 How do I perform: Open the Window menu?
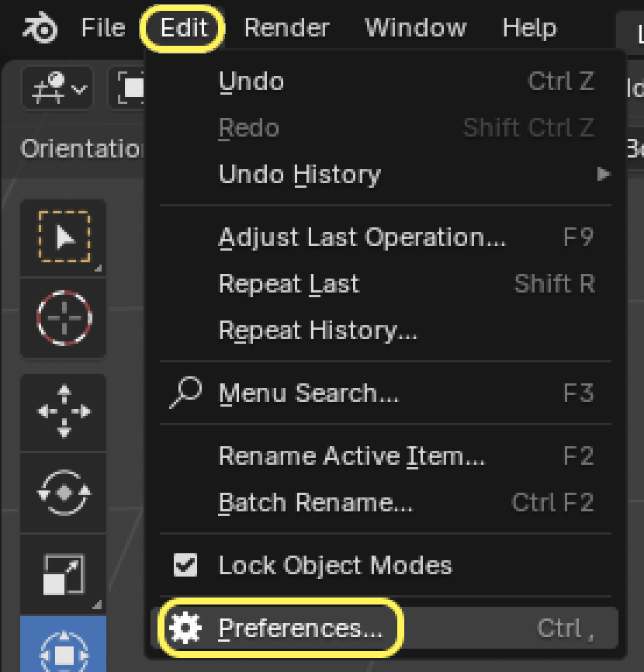(x=415, y=29)
